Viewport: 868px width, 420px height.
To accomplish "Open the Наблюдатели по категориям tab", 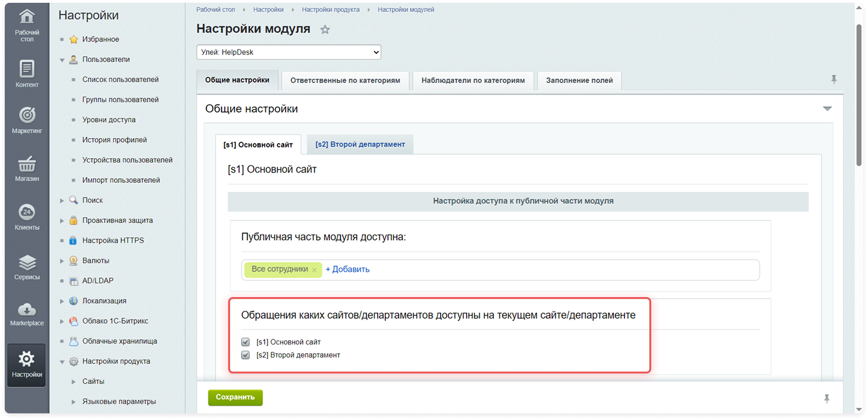I will point(473,81).
